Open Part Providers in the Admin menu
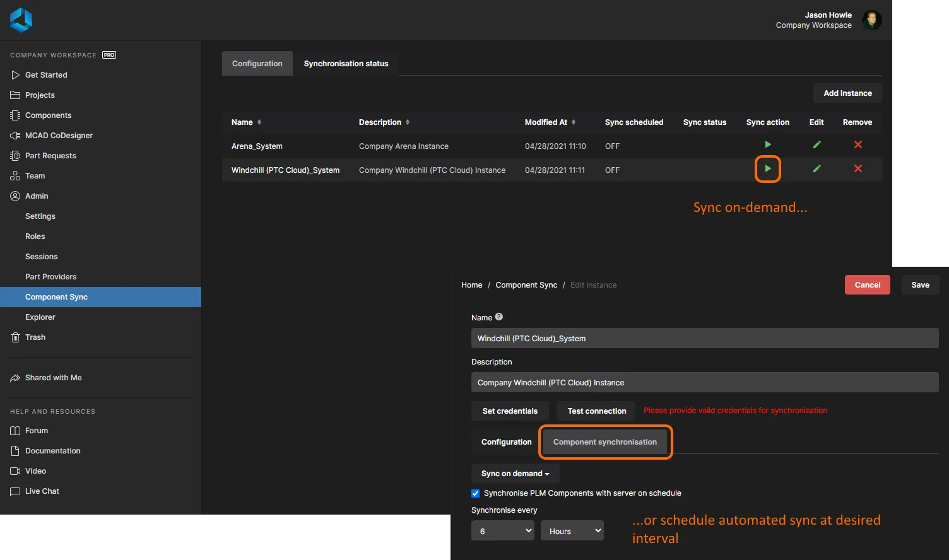The height and width of the screenshot is (560, 949). [50, 277]
